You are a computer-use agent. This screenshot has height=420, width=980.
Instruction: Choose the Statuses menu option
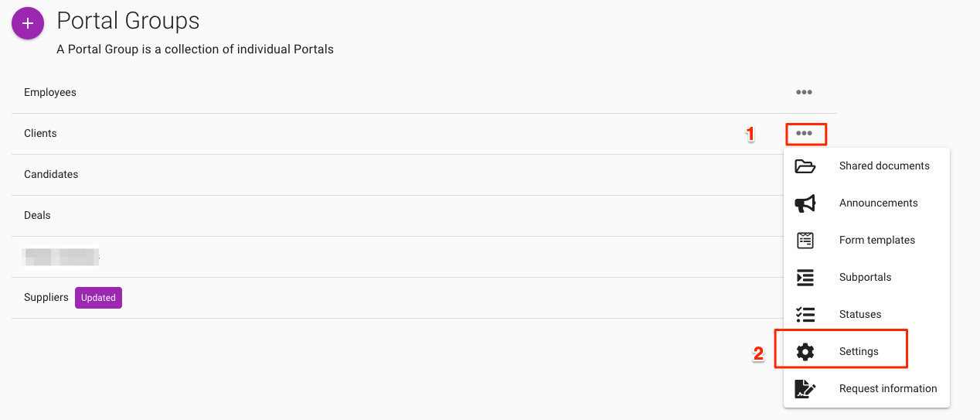coord(860,315)
